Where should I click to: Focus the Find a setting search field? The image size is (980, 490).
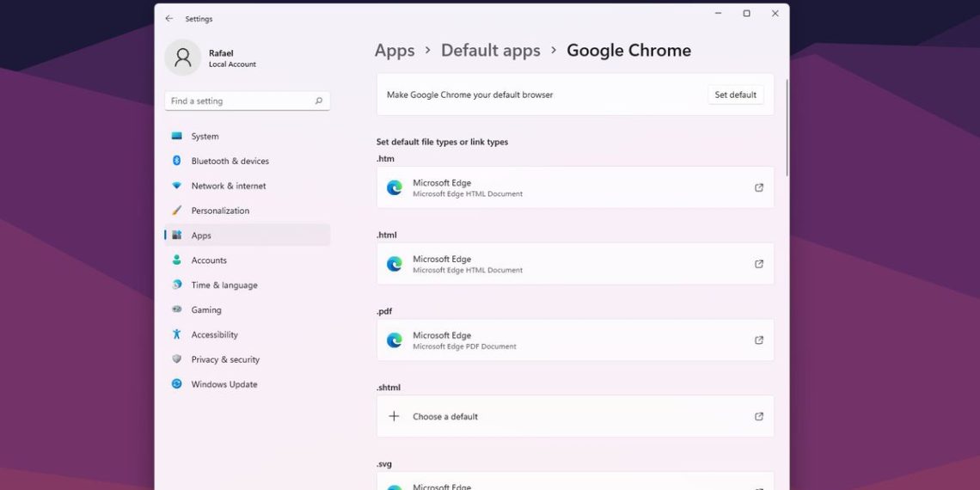click(x=247, y=101)
